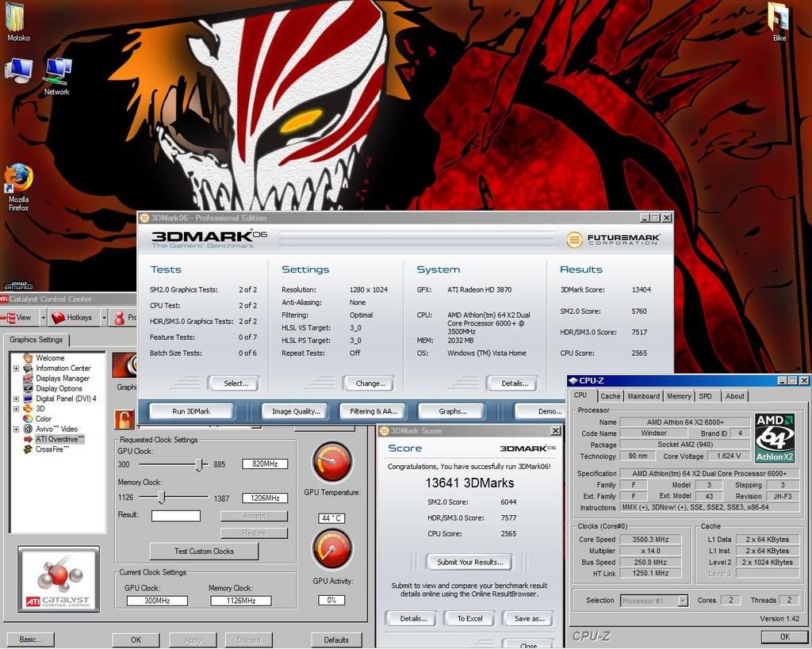This screenshot has height=649, width=812.
Task: Open the Hotkeys dropdown arrow in Catalyst
Action: pyautogui.click(x=104, y=317)
